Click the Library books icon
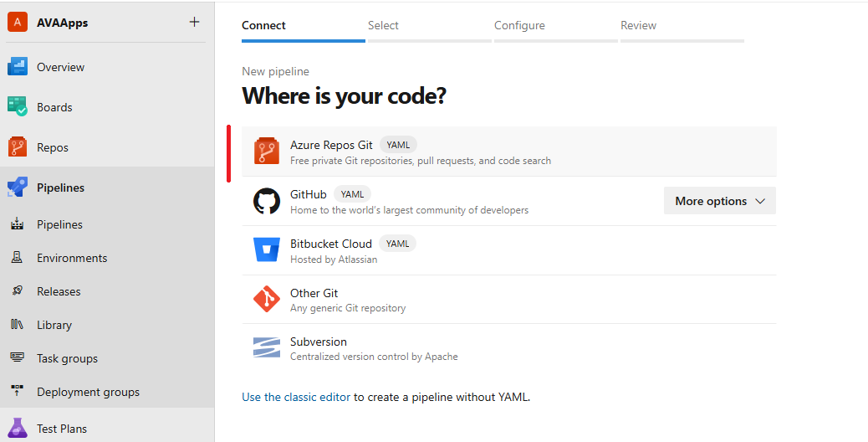 coord(18,325)
